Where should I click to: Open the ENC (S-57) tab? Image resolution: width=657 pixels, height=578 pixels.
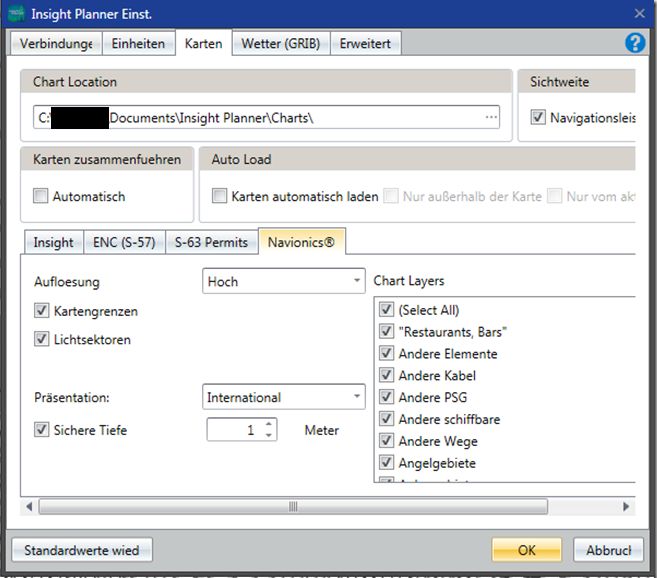(124, 242)
